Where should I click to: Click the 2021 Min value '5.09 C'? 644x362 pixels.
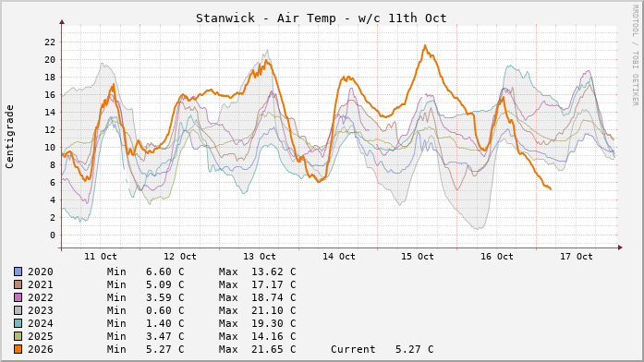[165, 284]
